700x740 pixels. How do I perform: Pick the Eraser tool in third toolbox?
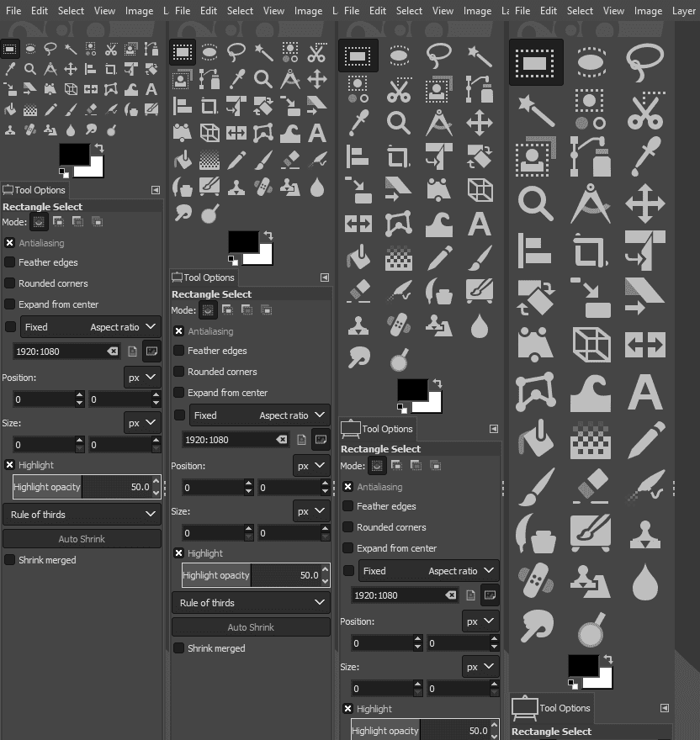pos(358,291)
